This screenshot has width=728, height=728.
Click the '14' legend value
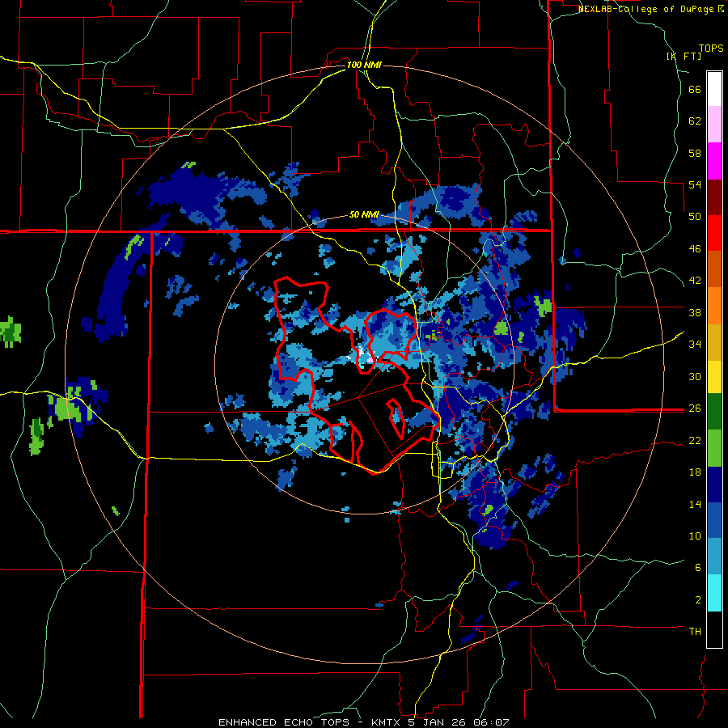pyautogui.click(x=695, y=504)
